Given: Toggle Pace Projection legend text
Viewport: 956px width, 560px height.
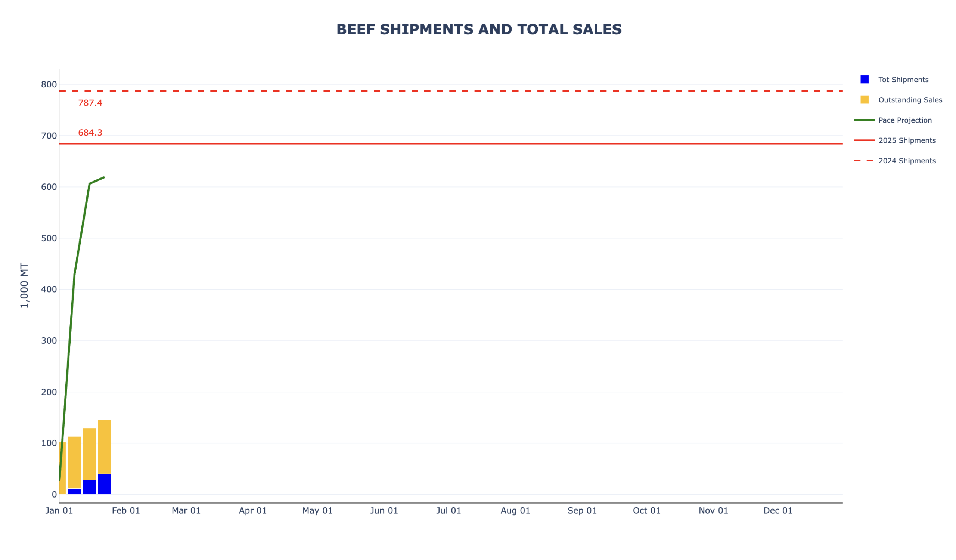Looking at the screenshot, I should pos(905,120).
